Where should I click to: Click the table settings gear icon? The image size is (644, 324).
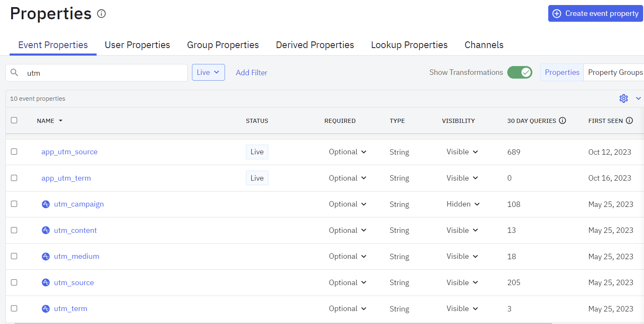coord(624,98)
